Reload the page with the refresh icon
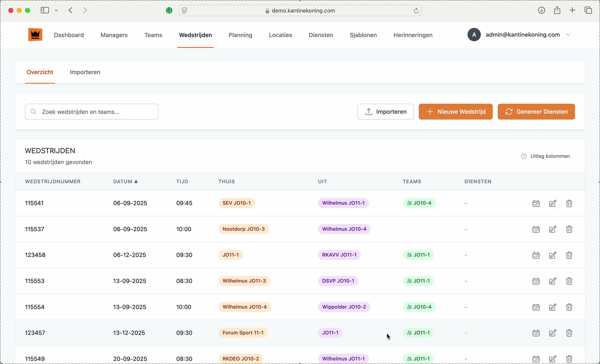Viewport: 600px width, 364px height. (x=416, y=11)
